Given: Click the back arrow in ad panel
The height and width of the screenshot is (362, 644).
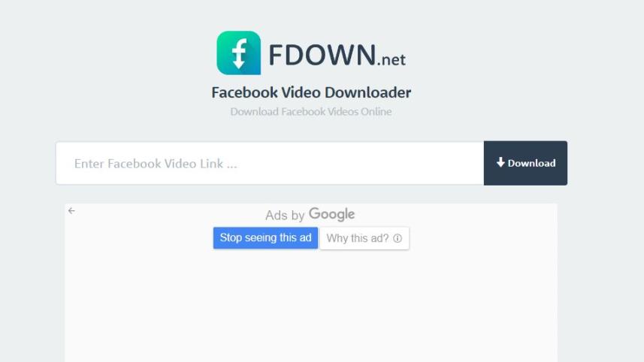Looking at the screenshot, I should click(x=71, y=210).
